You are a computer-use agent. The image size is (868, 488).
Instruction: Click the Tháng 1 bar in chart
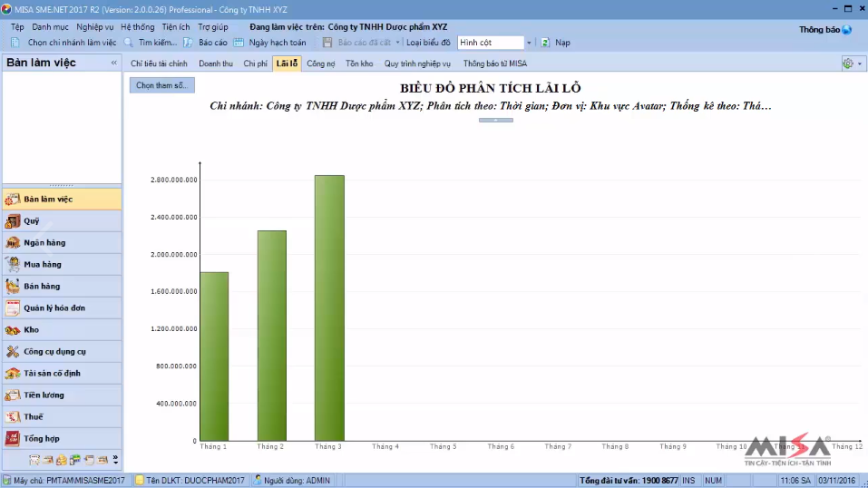pyautogui.click(x=214, y=356)
